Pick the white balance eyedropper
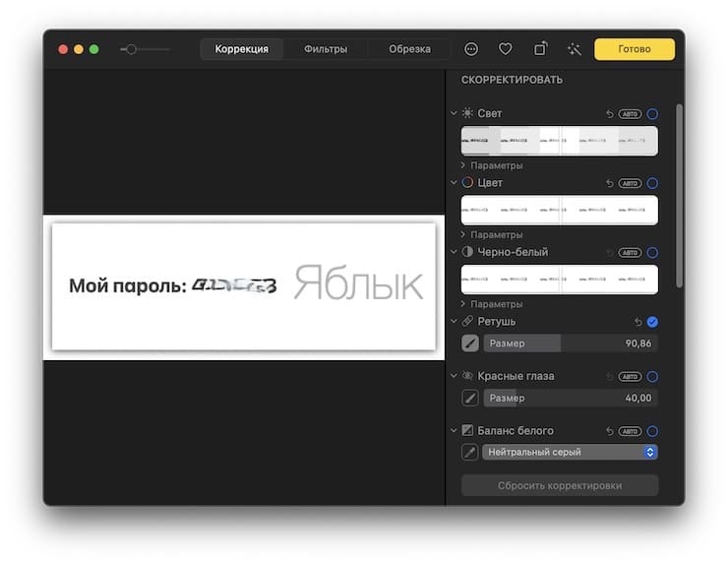 [x=470, y=452]
